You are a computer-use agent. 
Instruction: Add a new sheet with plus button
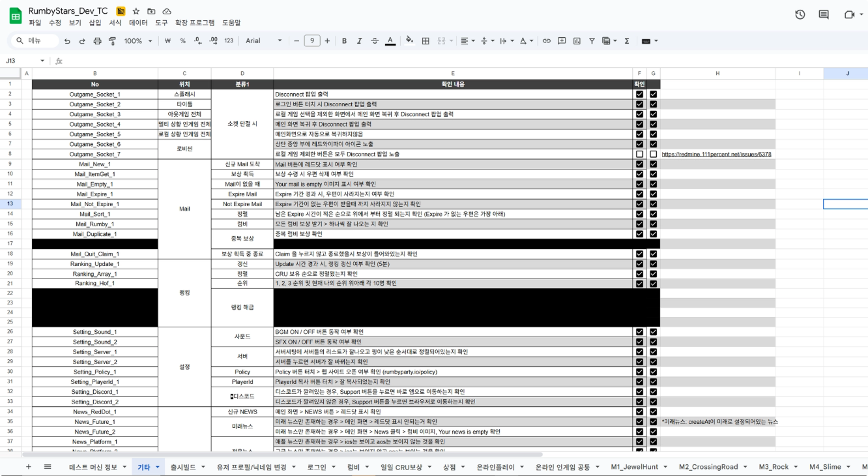(x=28, y=467)
